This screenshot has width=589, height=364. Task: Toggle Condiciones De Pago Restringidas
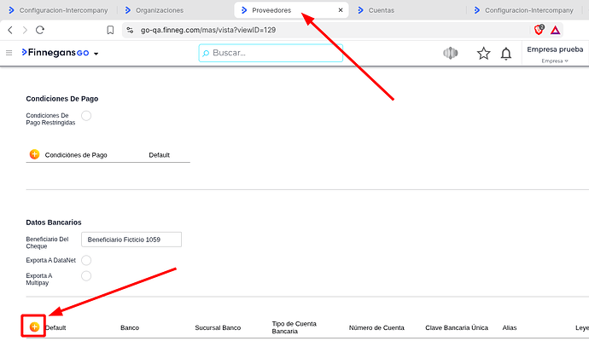[x=86, y=116]
